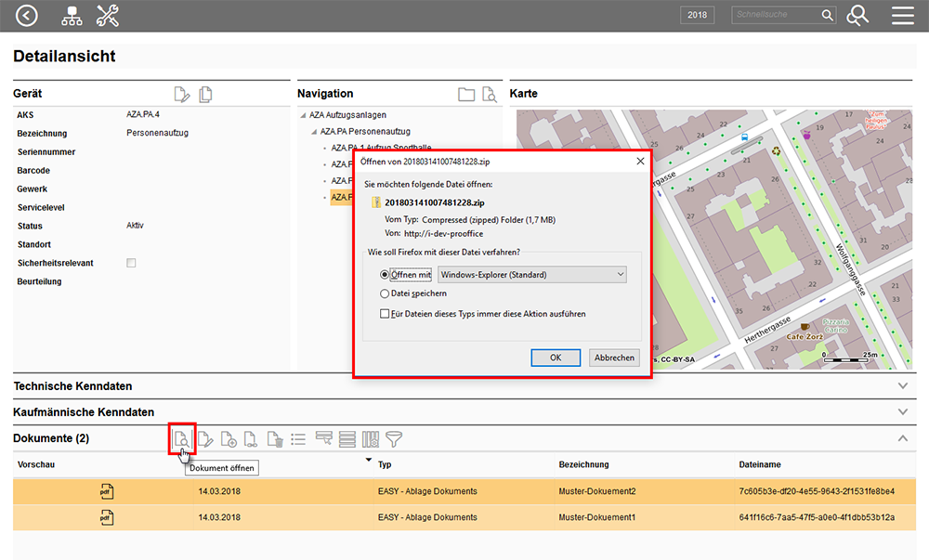Select the 'Datei speichern' radio option
This screenshot has height=560, width=929.
pos(386,293)
